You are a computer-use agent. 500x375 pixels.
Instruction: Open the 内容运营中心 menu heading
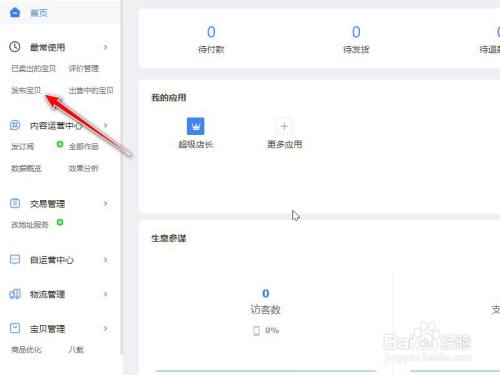[x=56, y=126]
